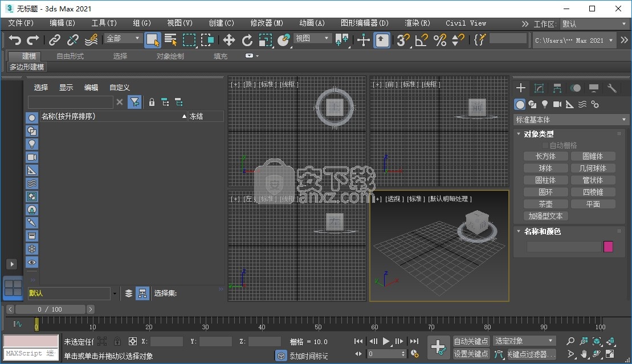
Task: Click the 自动关键点 button
Action: tap(471, 341)
